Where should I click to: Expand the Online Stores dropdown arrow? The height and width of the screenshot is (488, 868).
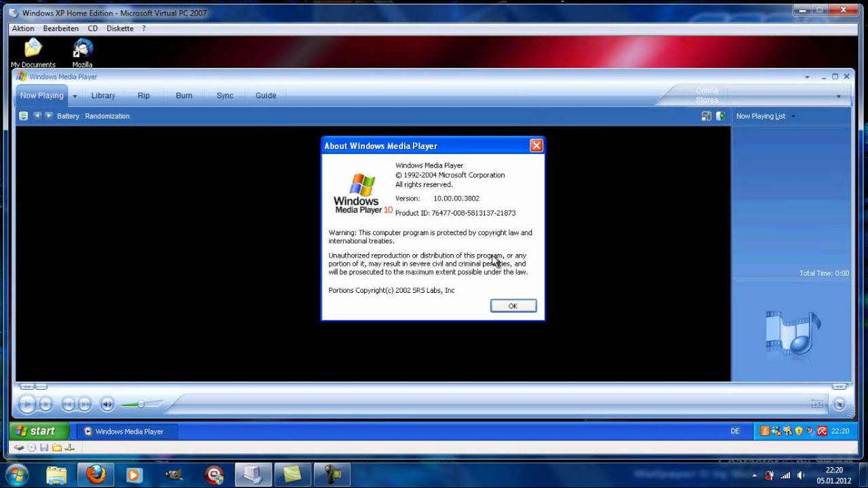click(838, 96)
